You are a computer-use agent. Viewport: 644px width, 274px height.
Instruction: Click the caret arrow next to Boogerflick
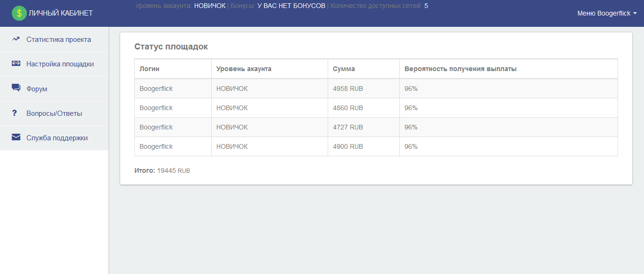(x=635, y=14)
